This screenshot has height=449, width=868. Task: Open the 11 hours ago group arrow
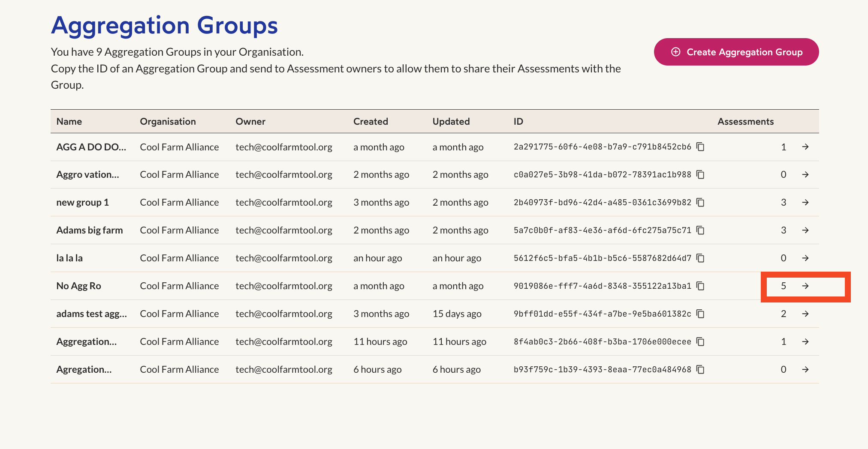pyautogui.click(x=805, y=341)
